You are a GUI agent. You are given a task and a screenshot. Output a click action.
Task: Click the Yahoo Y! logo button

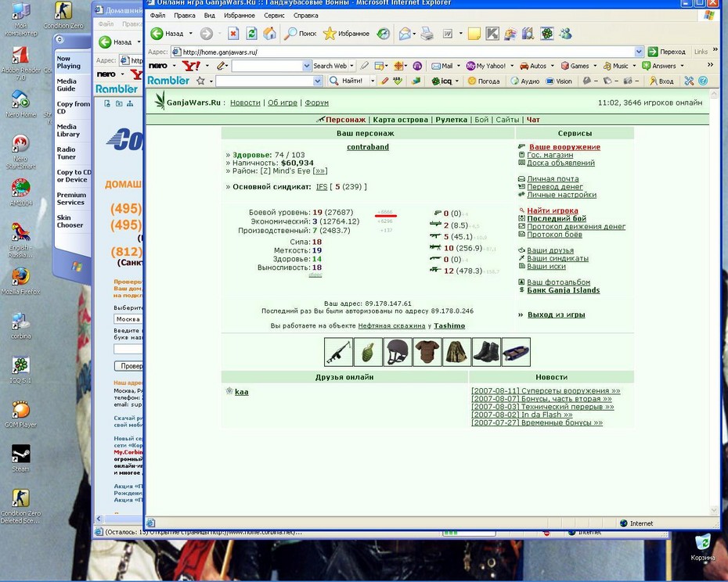pyautogui.click(x=191, y=66)
